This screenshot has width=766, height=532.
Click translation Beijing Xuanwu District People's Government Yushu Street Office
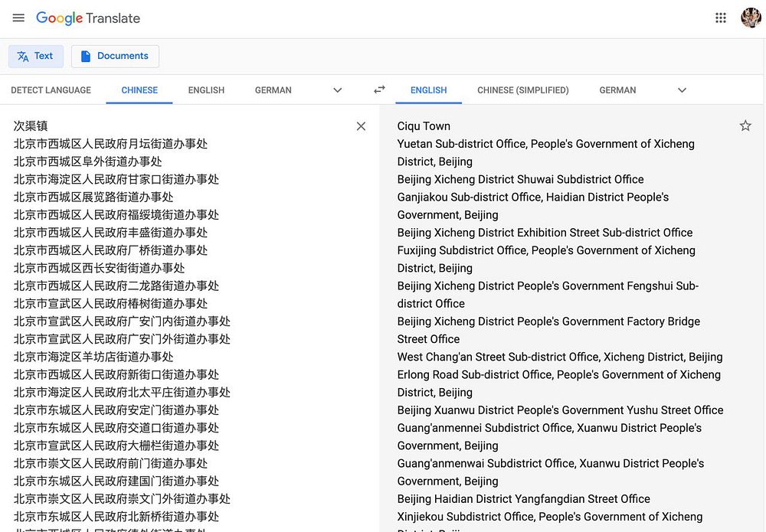[561, 410]
